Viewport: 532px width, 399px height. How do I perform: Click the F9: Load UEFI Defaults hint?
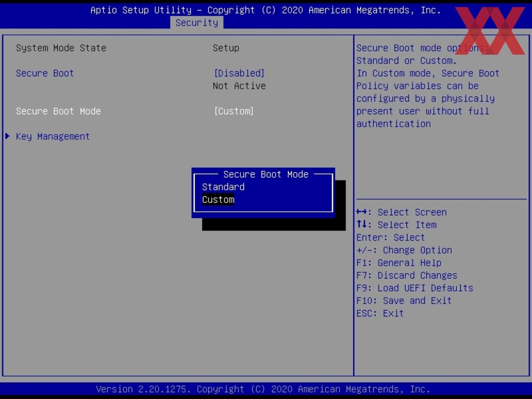point(415,288)
